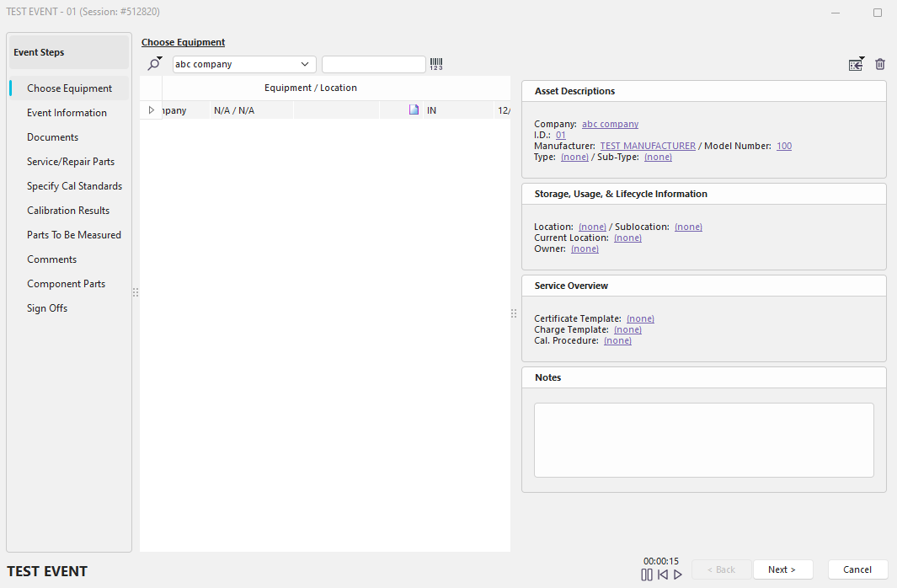Click the Next button
897x588 pixels.
782,569
